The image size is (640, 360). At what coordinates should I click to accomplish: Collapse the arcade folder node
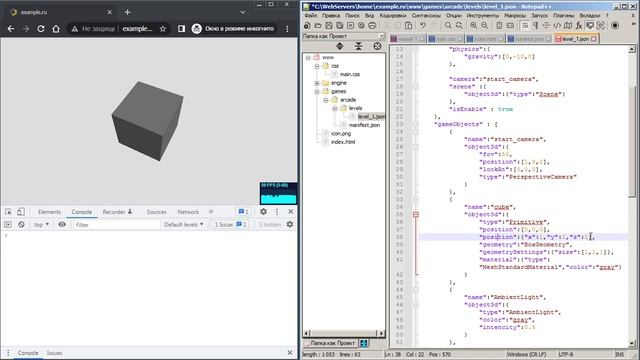pos(326,100)
